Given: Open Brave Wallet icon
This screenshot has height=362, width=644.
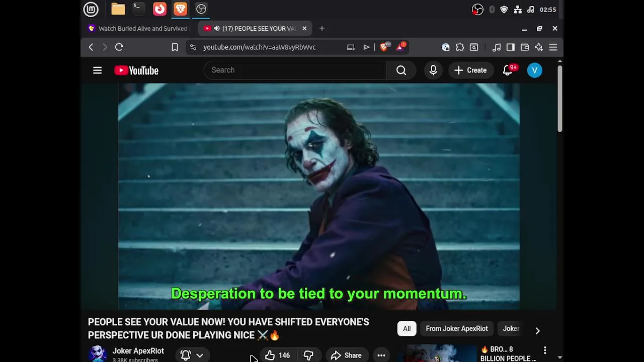Looking at the screenshot, I should [525, 47].
